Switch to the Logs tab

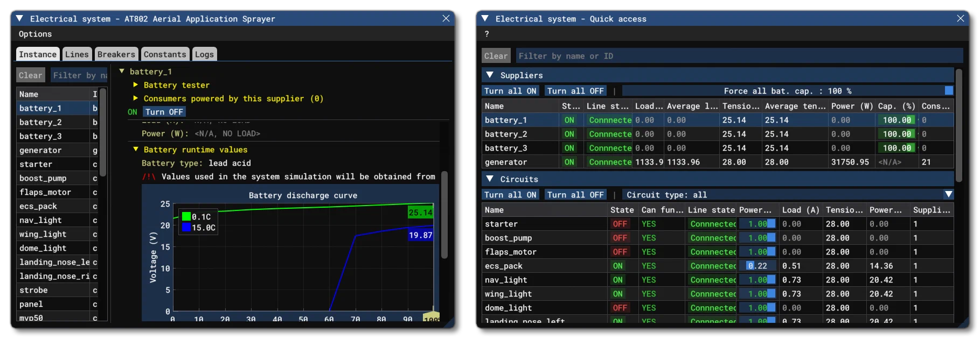click(x=204, y=54)
